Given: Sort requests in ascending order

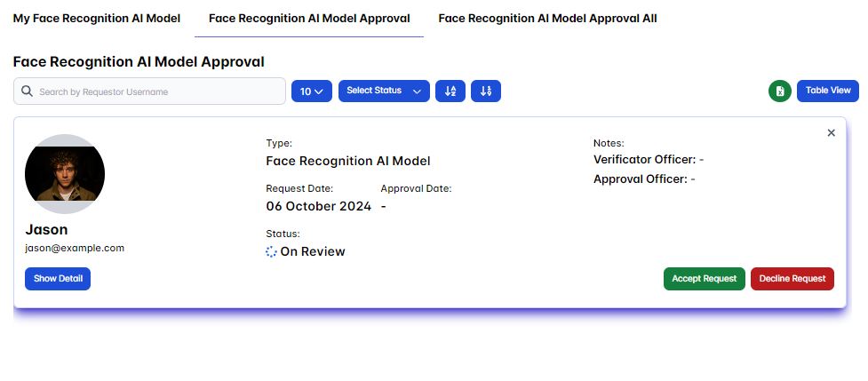Looking at the screenshot, I should click(x=450, y=91).
